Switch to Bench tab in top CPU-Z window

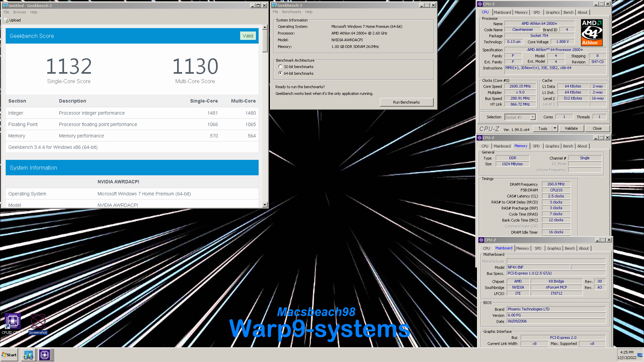568,12
